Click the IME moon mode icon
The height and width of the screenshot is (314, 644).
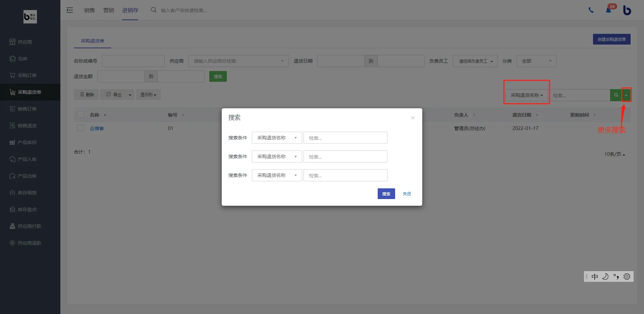click(605, 276)
